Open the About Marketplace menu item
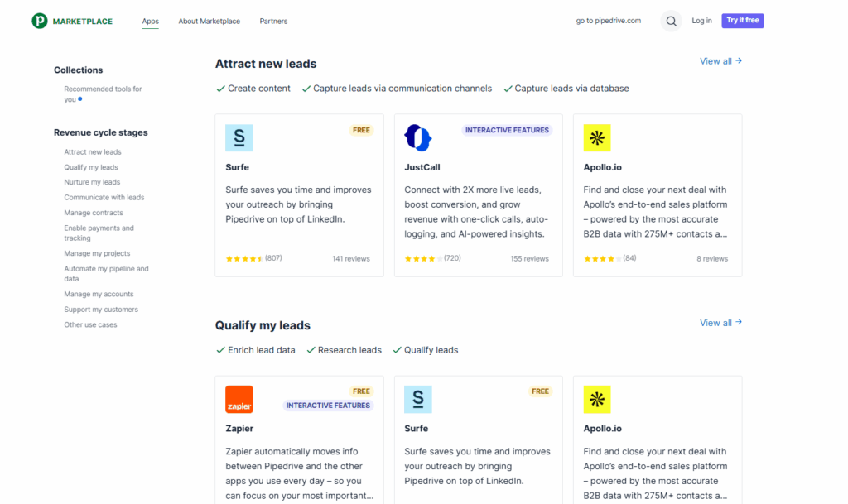 (x=209, y=21)
